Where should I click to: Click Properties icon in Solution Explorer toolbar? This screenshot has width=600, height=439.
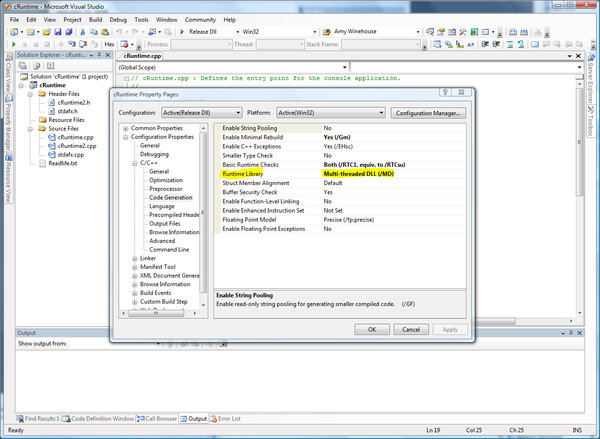coord(23,66)
